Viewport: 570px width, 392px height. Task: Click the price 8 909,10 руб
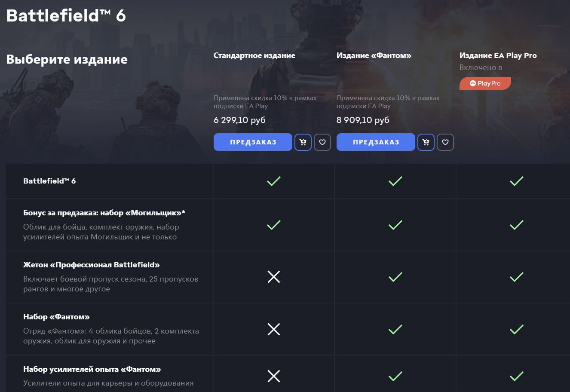[x=363, y=120]
